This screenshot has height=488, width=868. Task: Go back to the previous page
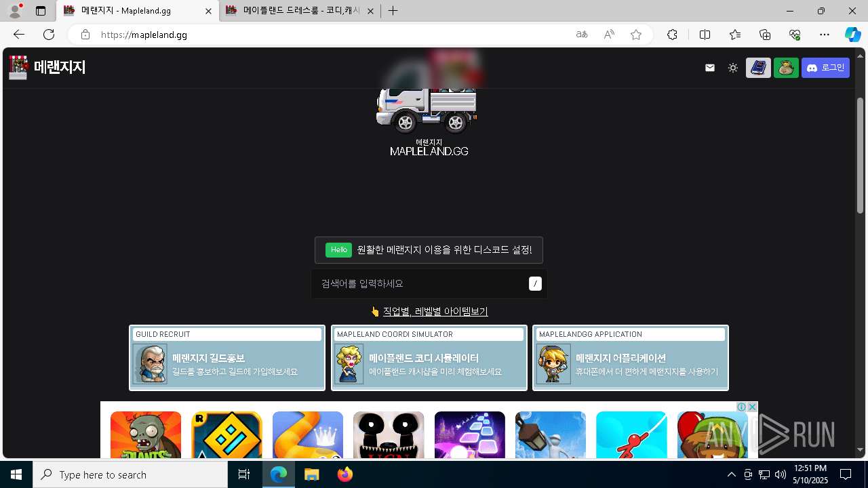[19, 35]
